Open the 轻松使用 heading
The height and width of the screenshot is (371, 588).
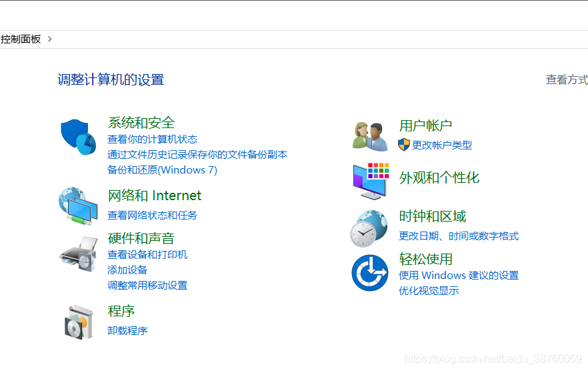(425, 259)
